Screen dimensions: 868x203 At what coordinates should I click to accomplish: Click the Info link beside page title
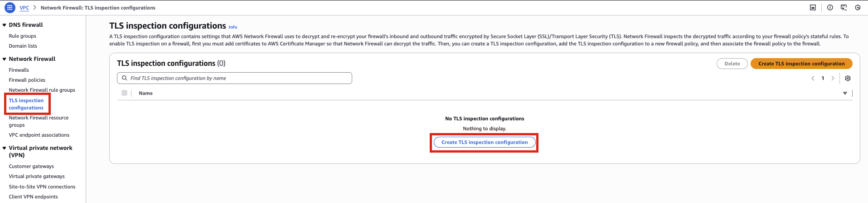pyautogui.click(x=233, y=27)
